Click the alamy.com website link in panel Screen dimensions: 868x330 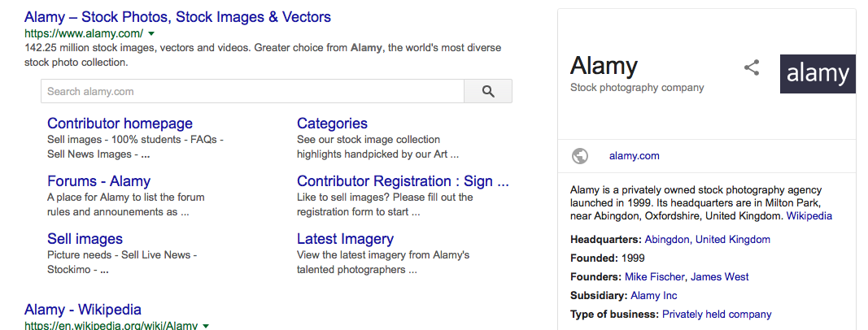coord(634,156)
